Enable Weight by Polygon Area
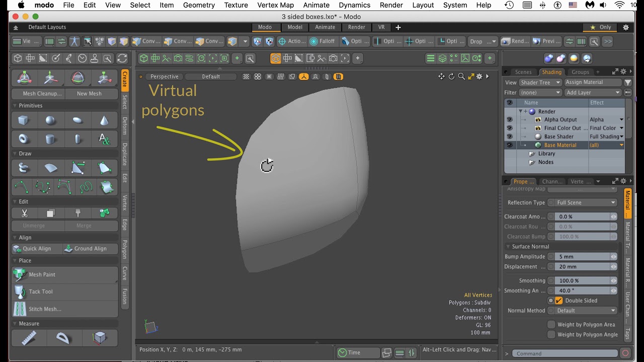The height and width of the screenshot is (362, 644). coord(551,325)
